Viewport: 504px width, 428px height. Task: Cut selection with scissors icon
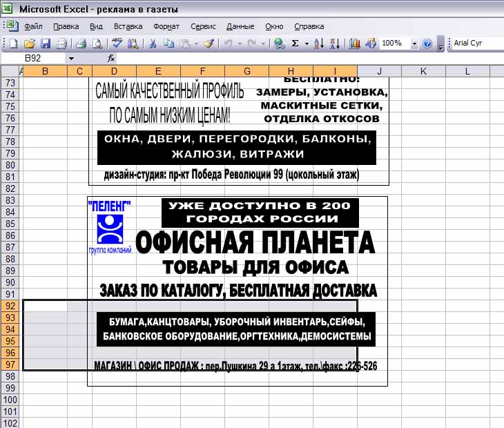tap(153, 43)
